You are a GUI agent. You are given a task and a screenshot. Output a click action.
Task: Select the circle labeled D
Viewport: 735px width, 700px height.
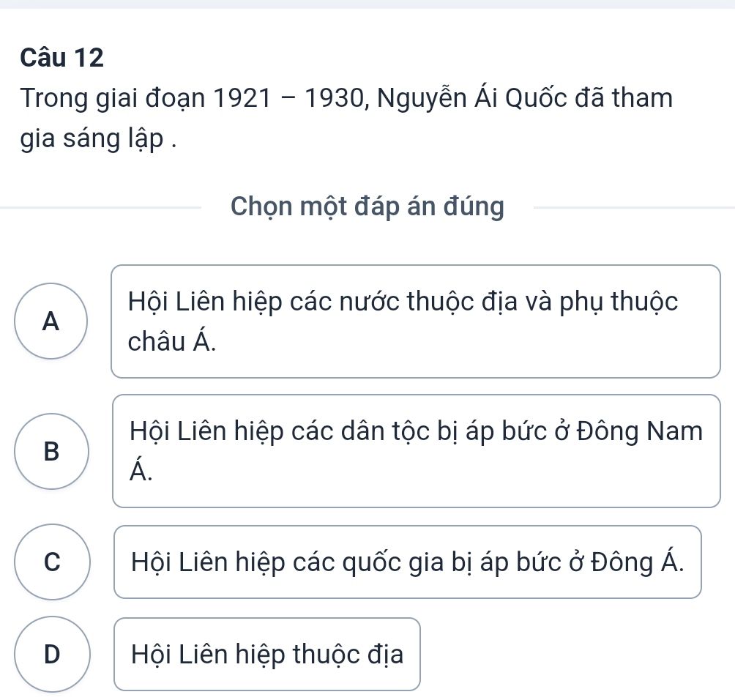coord(52,655)
